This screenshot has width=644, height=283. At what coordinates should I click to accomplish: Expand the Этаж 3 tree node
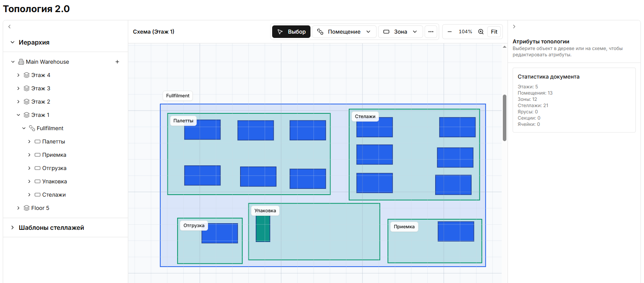click(18, 88)
